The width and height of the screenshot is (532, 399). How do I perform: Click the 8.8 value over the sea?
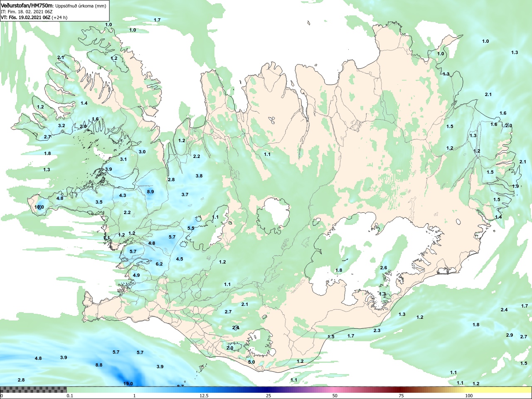click(x=99, y=365)
